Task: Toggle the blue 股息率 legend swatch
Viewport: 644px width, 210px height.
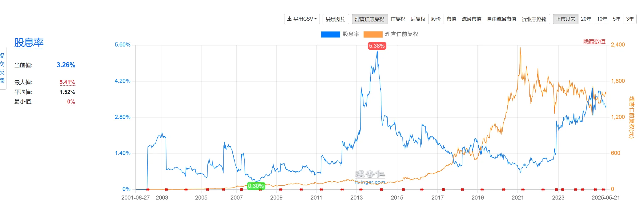Action: click(x=330, y=34)
